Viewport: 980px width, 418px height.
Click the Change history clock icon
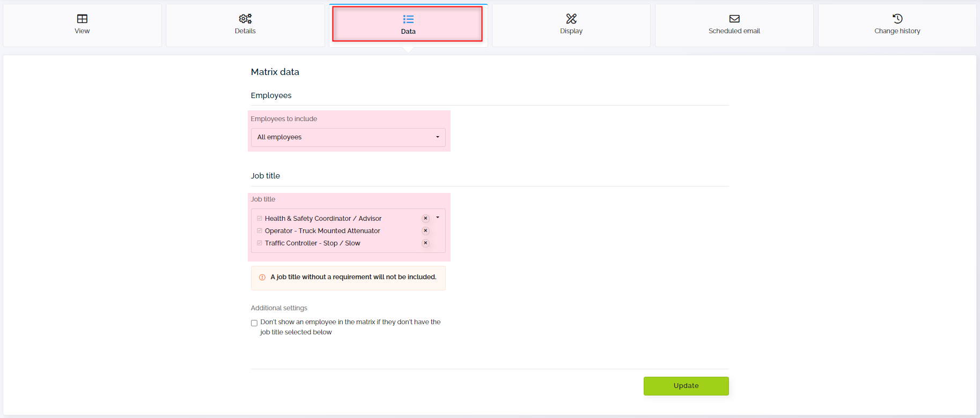[897, 18]
